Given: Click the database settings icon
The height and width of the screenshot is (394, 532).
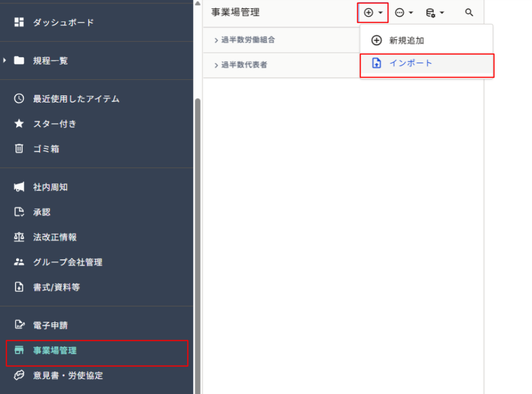Looking at the screenshot, I should 430,13.
